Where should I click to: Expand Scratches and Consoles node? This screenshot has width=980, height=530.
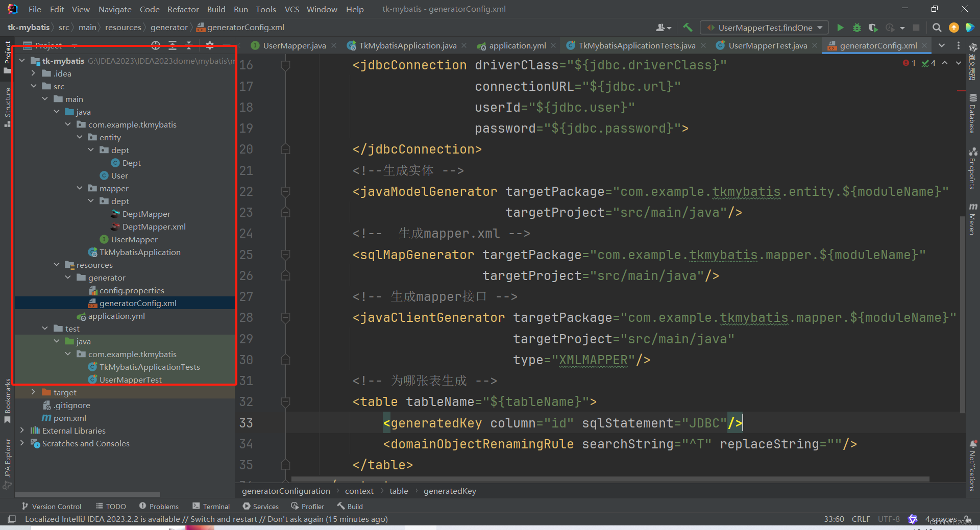tap(22, 443)
